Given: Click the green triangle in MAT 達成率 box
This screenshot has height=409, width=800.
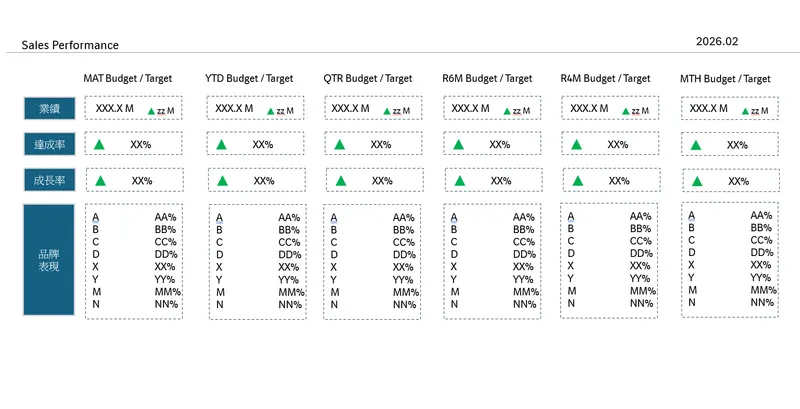Looking at the screenshot, I should [x=100, y=145].
